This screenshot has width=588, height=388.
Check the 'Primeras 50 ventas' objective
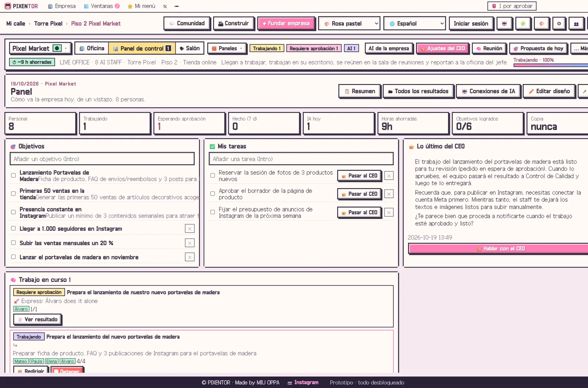(13, 194)
